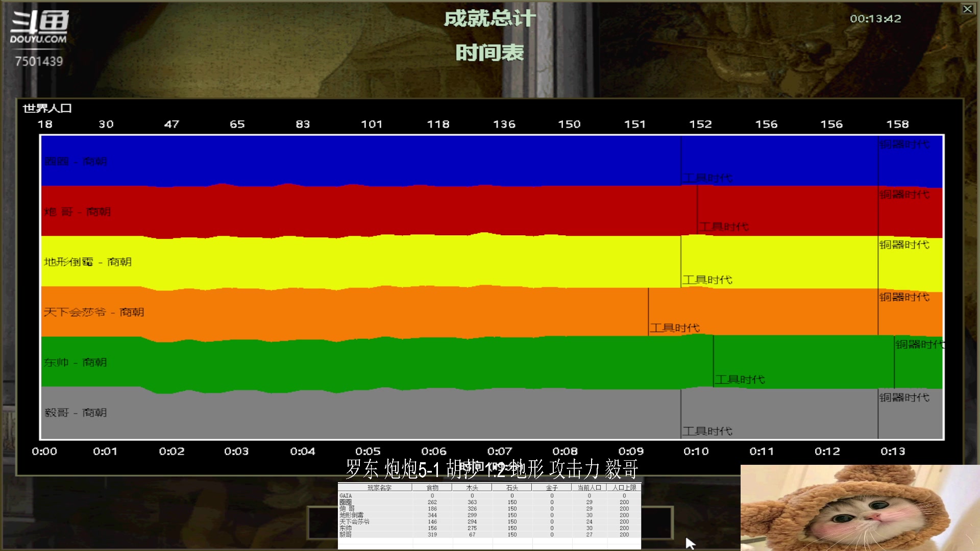This screenshot has width=980, height=551.
Task: Click the 工具时代 marker in the red band
Action: pyautogui.click(x=724, y=227)
